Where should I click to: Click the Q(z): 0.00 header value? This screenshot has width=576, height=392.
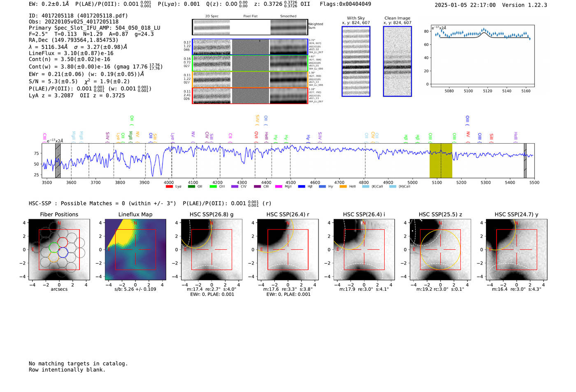coord(228,4)
